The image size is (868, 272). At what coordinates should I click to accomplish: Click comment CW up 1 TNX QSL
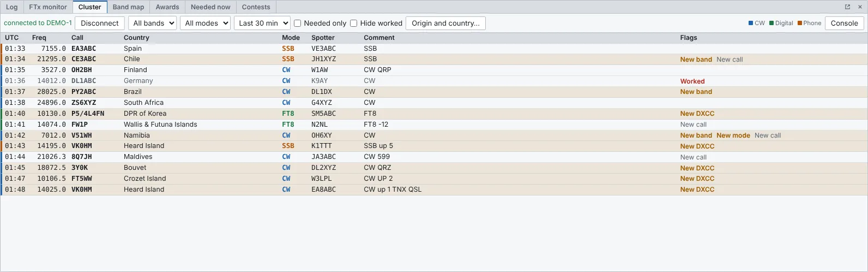[x=393, y=190]
